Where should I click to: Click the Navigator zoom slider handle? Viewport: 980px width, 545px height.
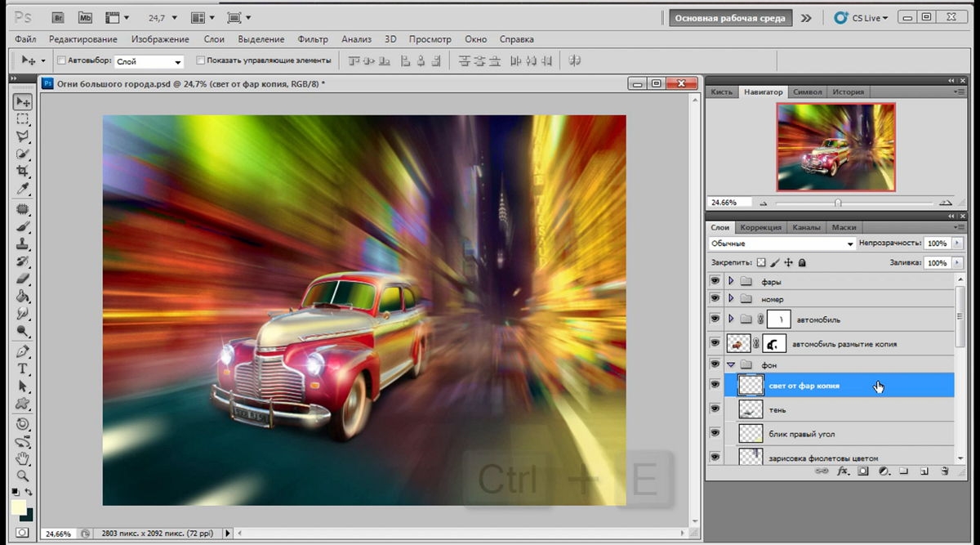pyautogui.click(x=839, y=203)
